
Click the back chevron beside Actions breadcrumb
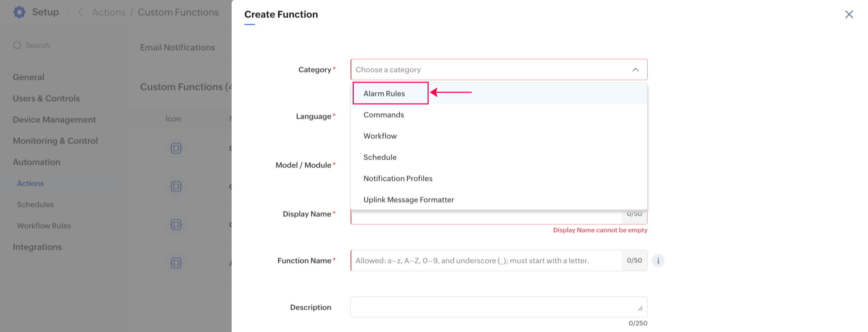point(81,12)
